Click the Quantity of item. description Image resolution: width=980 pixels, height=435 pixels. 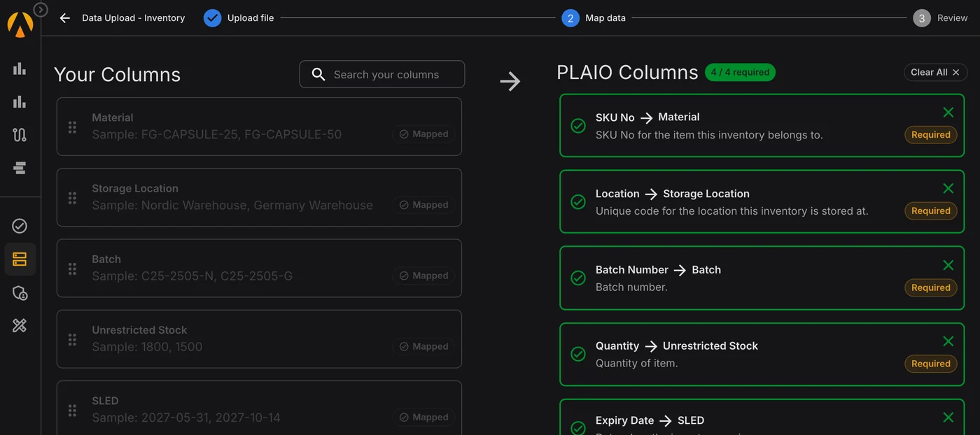pyautogui.click(x=637, y=364)
